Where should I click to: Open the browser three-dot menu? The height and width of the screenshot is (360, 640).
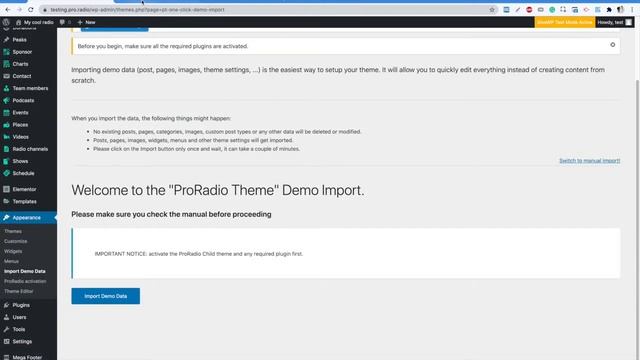tap(632, 9)
